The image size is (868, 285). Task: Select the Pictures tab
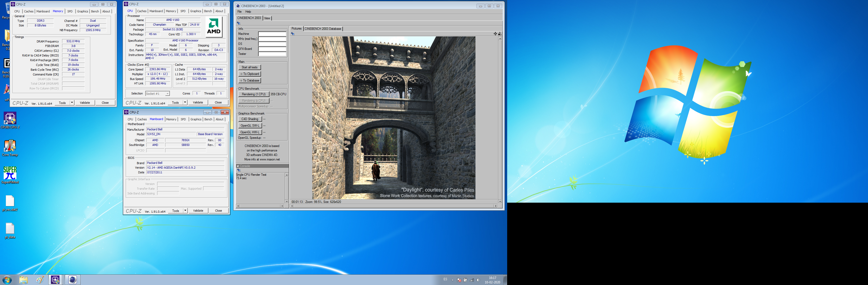coord(297,28)
